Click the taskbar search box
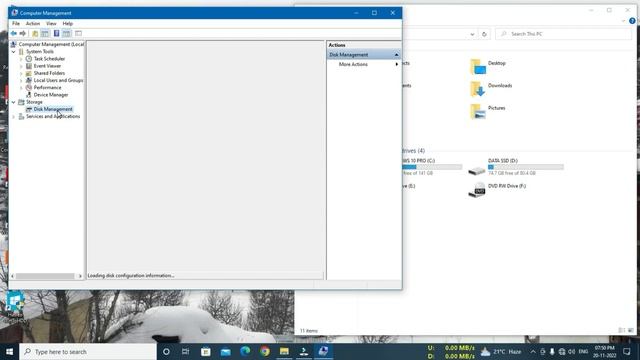640x360 pixels. [x=88, y=351]
